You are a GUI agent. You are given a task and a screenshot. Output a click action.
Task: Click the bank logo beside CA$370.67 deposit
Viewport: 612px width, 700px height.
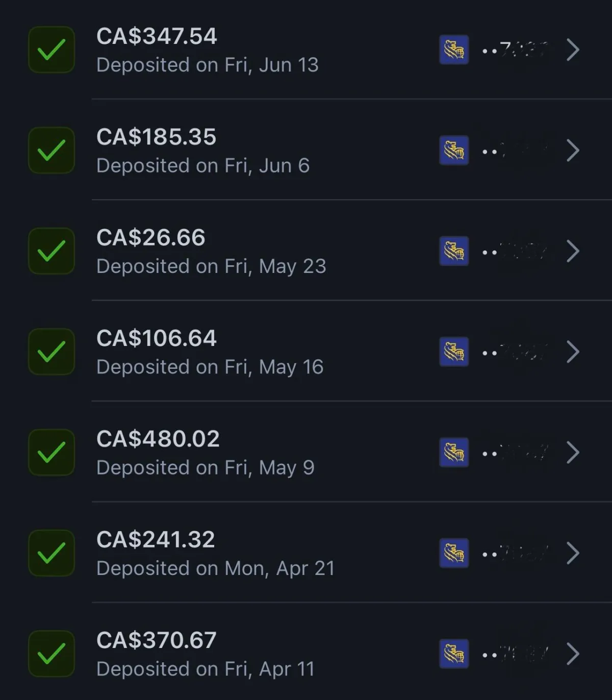click(x=454, y=654)
